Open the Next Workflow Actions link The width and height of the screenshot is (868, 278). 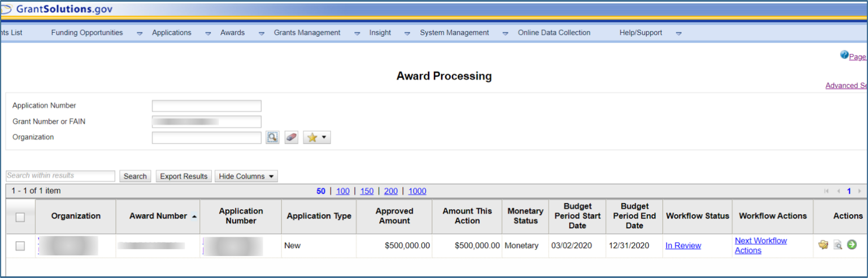760,245
